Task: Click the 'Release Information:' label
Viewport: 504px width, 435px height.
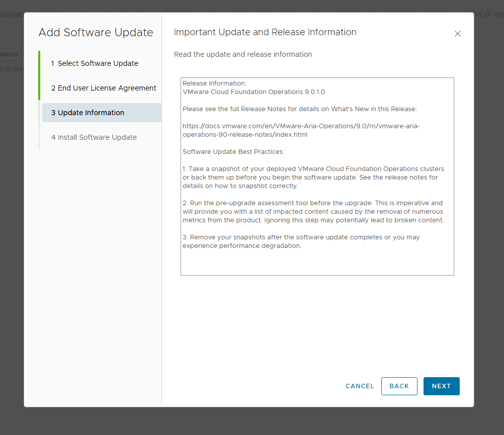Action: [214, 83]
